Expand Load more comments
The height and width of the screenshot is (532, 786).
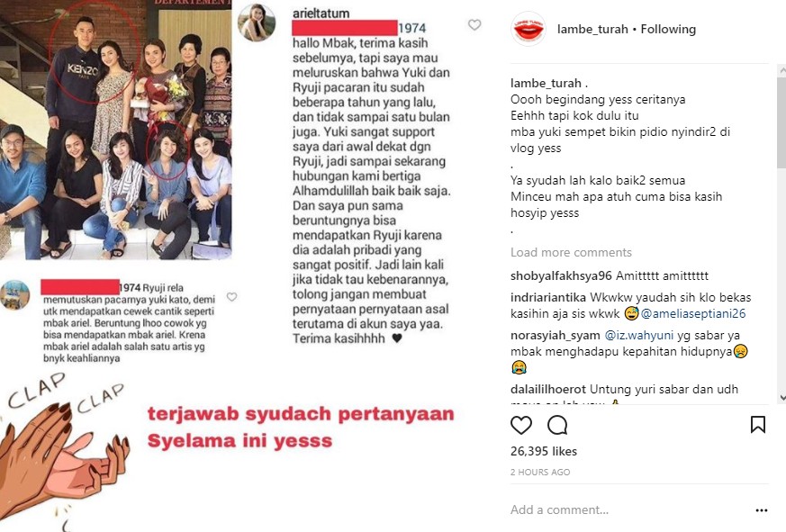[x=571, y=252]
